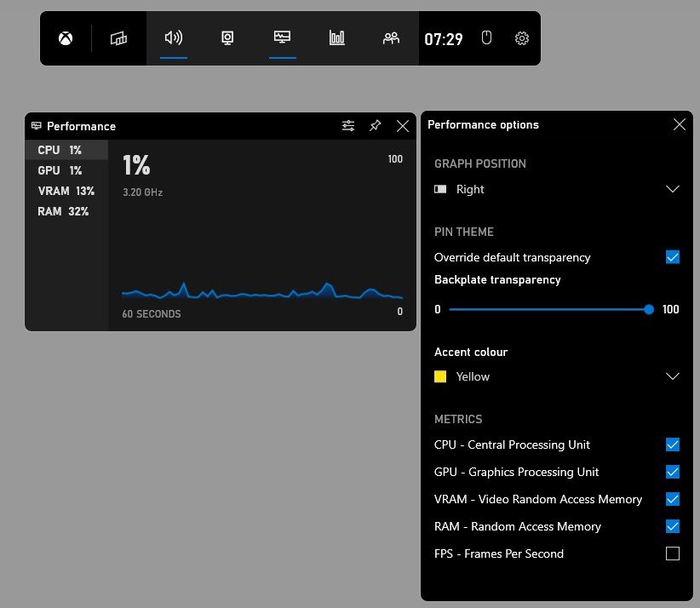Viewport: 700px width, 608px height.
Task: Disable VRAM metric checkbox
Action: [673, 499]
